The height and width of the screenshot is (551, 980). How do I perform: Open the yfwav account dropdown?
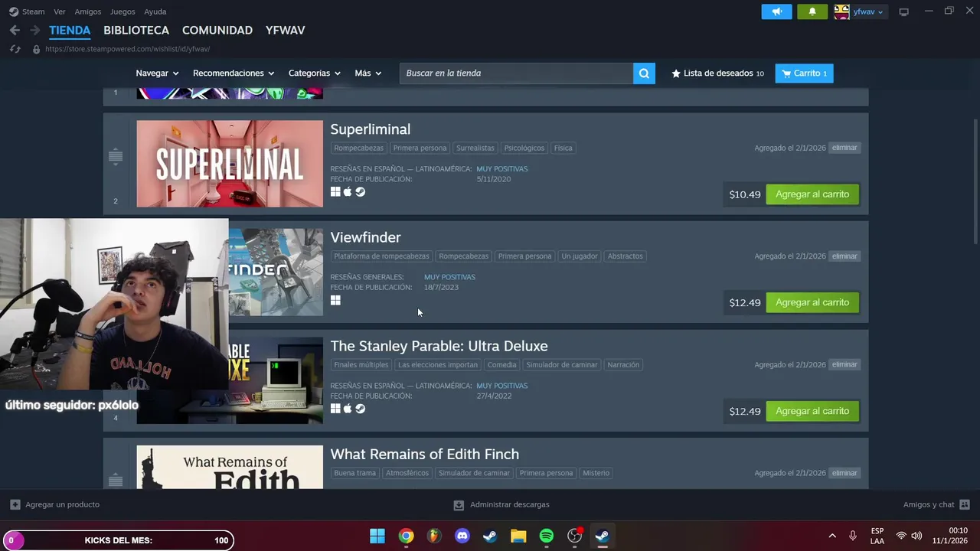[x=868, y=11]
